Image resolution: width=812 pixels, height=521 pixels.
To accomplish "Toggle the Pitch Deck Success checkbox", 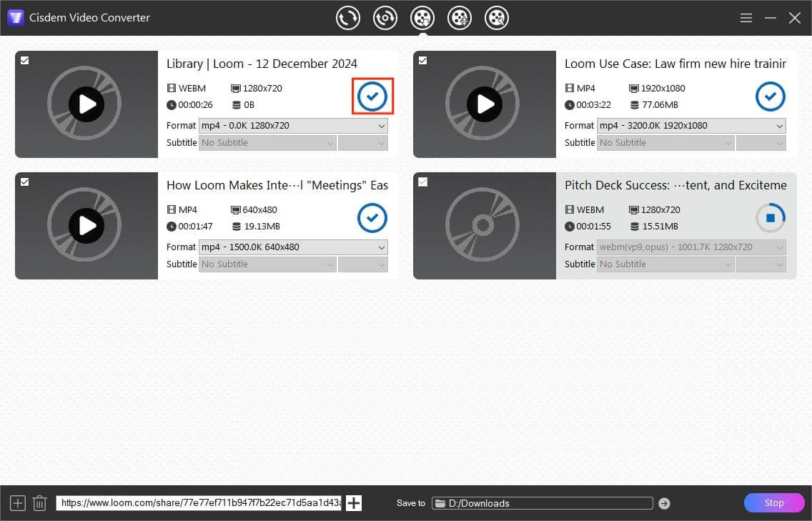I will pos(422,182).
